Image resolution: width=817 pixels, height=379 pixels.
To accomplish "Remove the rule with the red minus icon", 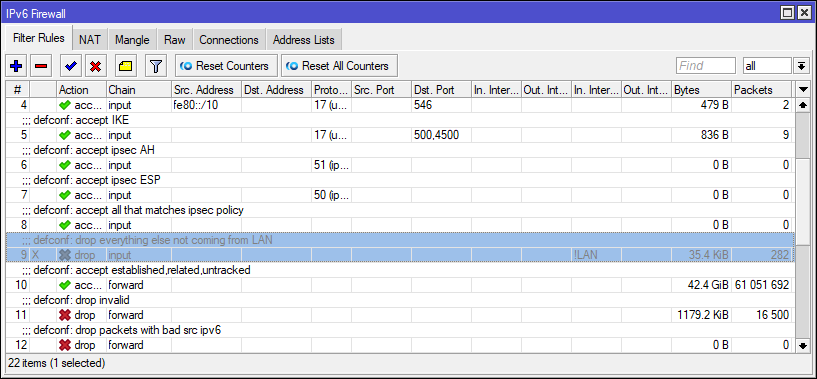I will click(41, 66).
